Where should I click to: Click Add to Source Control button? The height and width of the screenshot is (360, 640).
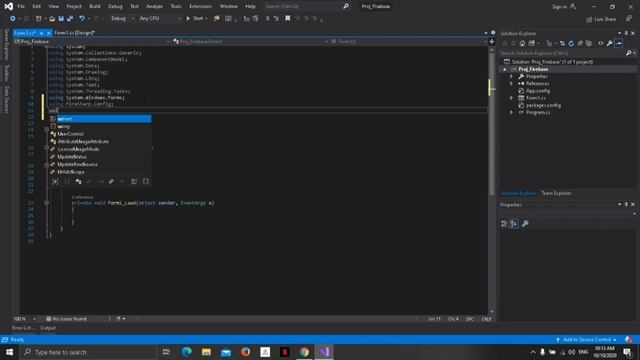586,340
